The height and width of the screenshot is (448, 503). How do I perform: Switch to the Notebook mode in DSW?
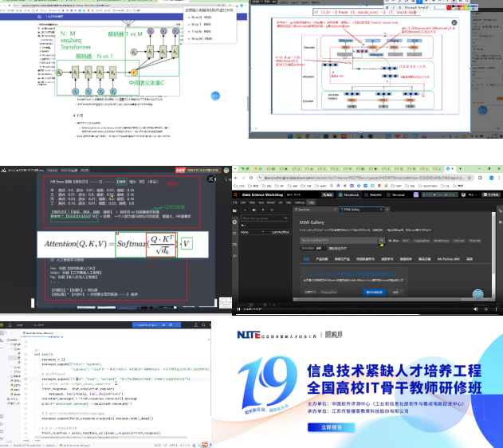pyautogui.click(x=348, y=195)
